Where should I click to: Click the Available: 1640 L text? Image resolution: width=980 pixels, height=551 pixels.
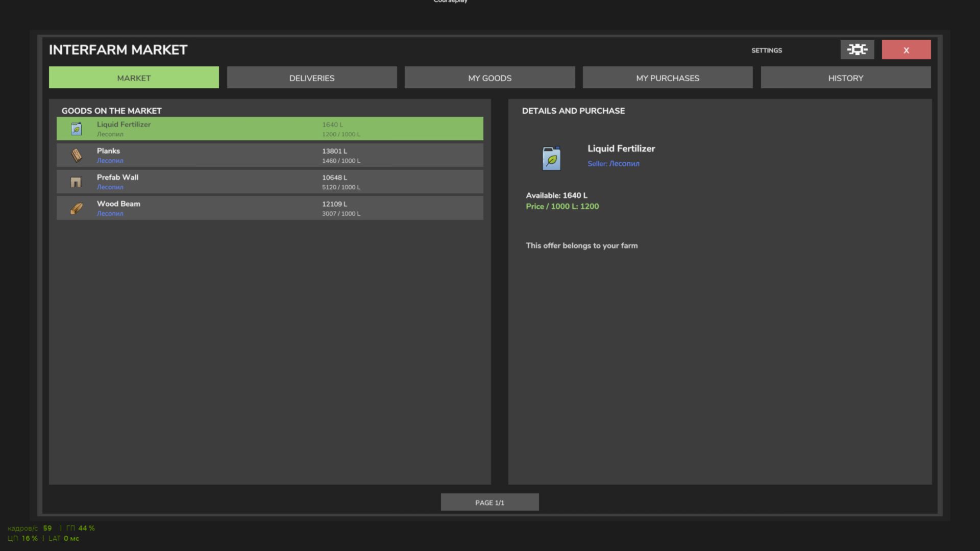(556, 195)
